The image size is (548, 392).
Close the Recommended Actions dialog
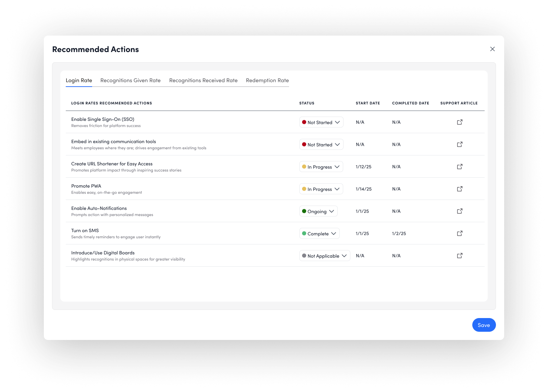pos(492,49)
